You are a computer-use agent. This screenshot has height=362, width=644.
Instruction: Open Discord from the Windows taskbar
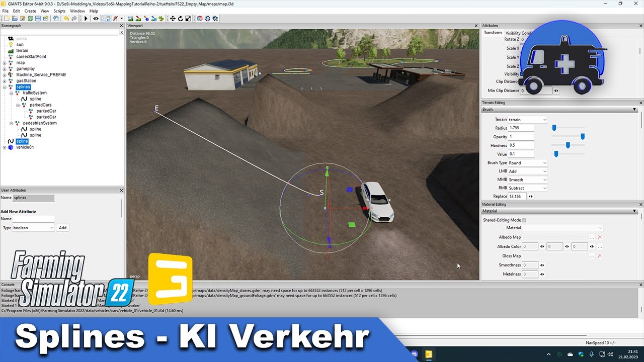(414, 355)
